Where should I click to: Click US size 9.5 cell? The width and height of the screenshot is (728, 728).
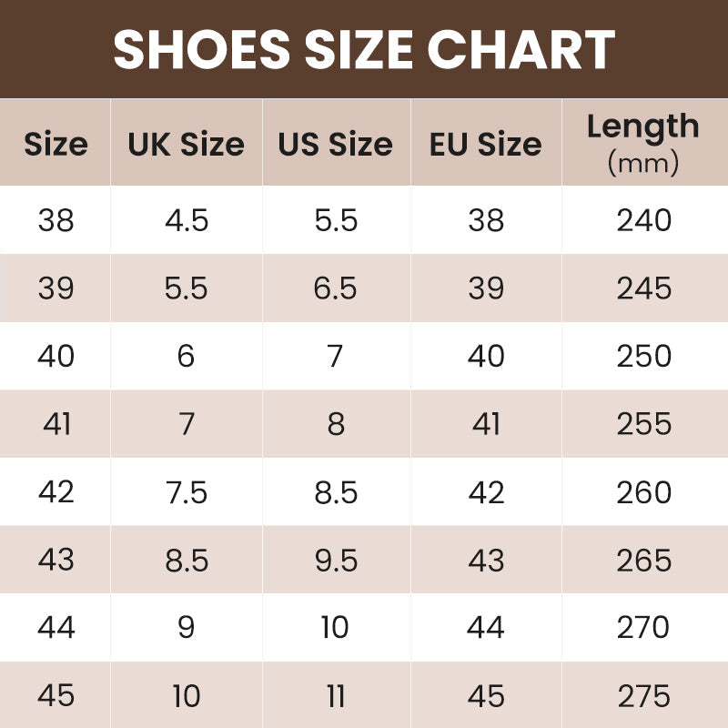(x=336, y=560)
